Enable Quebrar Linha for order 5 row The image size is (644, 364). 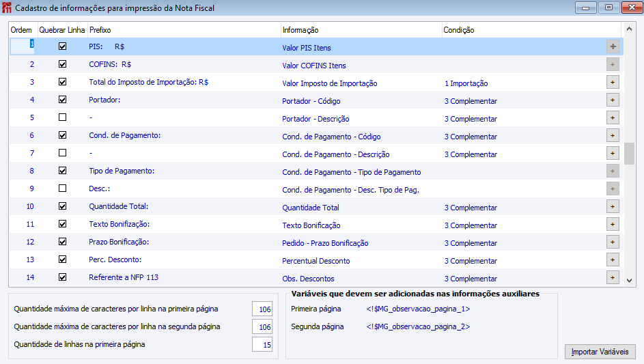coord(62,117)
